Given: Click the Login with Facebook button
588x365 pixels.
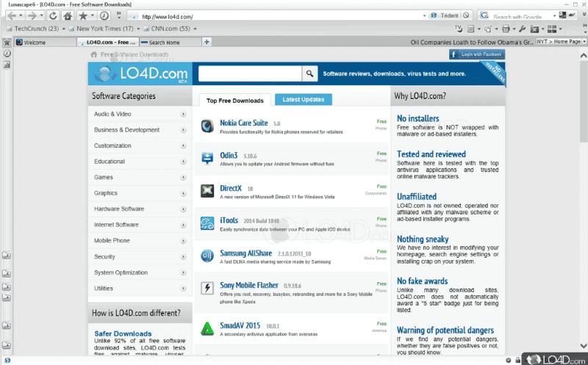Looking at the screenshot, I should click(x=477, y=54).
